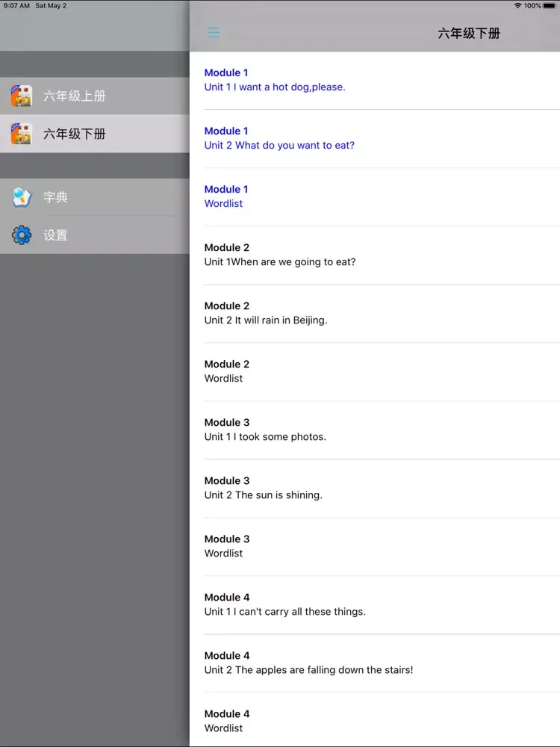Open the 字典 dictionary icon
The height and width of the screenshot is (747, 560).
(x=22, y=197)
